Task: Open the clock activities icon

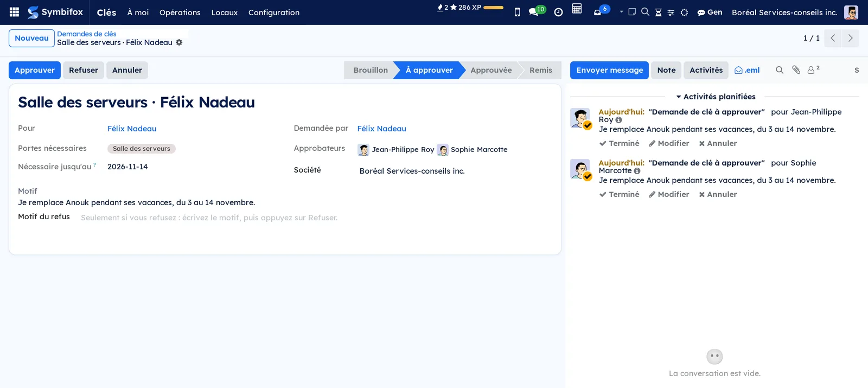Action: click(x=558, y=12)
